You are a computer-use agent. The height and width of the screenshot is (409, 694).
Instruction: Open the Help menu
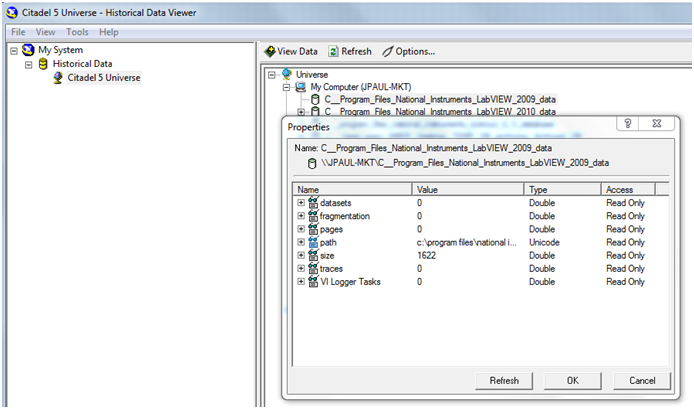tap(108, 32)
